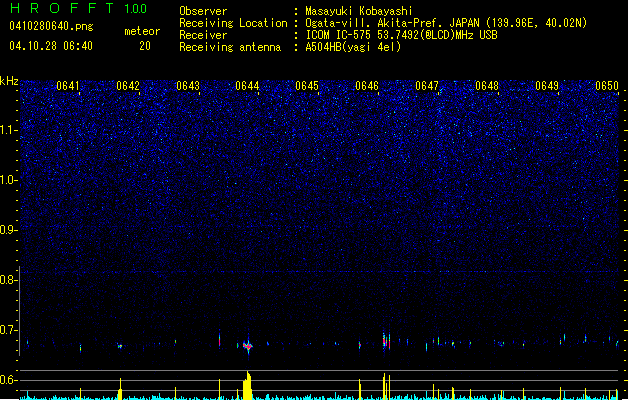Viewport: 629px width, 400px height.
Task: Click the 1.1 kHz axis label
Action: point(9,130)
